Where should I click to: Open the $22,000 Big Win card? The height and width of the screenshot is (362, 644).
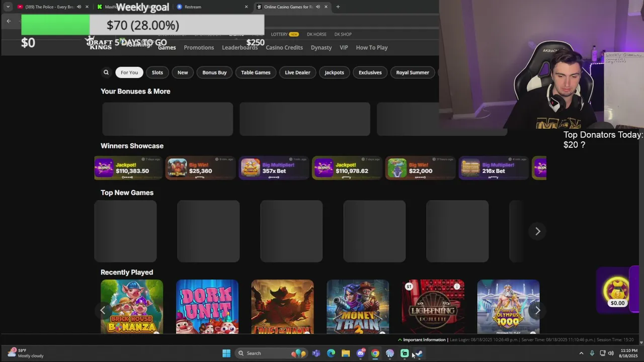420,168
